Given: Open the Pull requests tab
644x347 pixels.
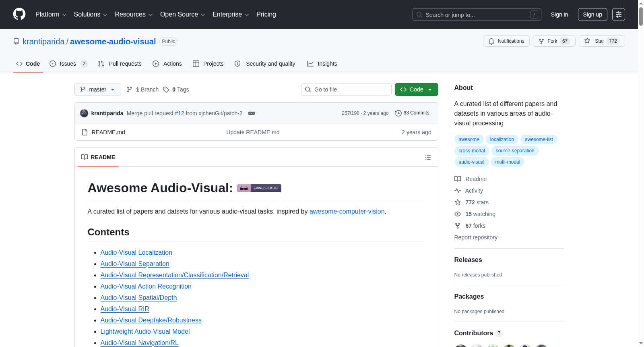Looking at the screenshot, I should [x=120, y=64].
